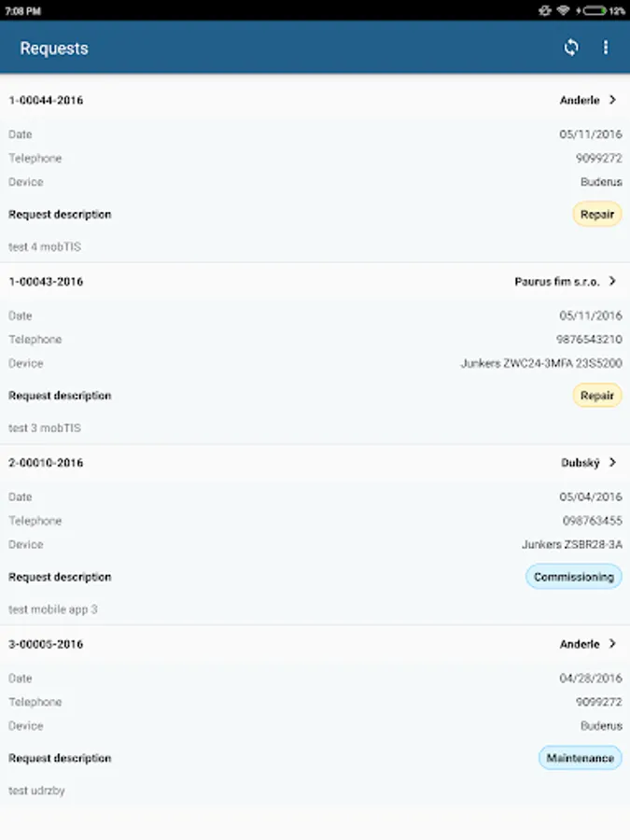Expand the Anderle chevron for request 1-00044-2016

[613, 100]
